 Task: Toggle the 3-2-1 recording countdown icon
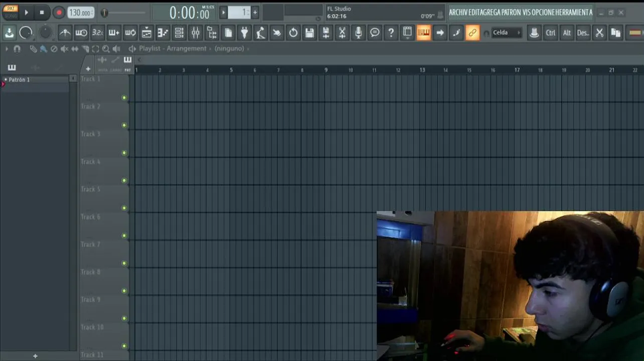click(x=98, y=33)
